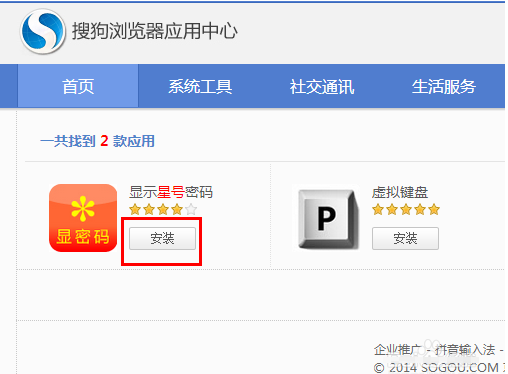Select the 生活服务 tab
This screenshot has width=508, height=374.
click(443, 86)
